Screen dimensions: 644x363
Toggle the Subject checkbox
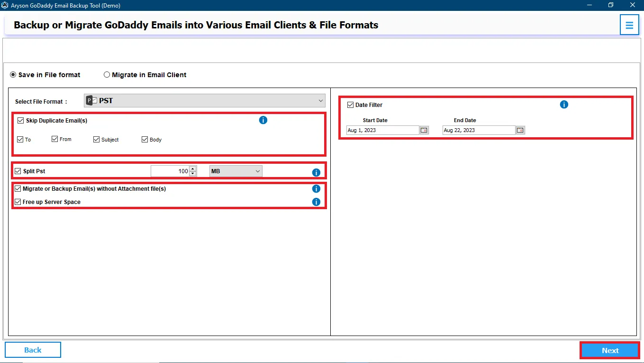(x=97, y=140)
